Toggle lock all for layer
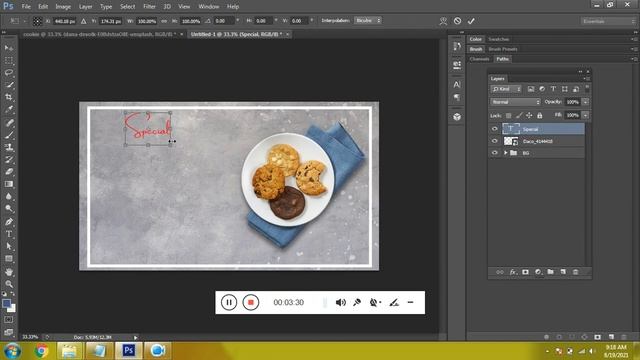This screenshot has height=360, width=640. click(540, 116)
